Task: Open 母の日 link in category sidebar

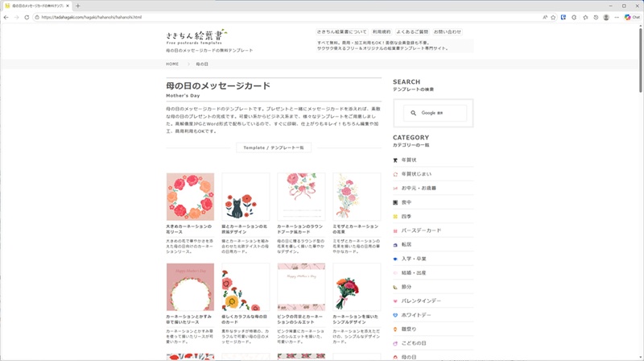Action: [x=409, y=357]
